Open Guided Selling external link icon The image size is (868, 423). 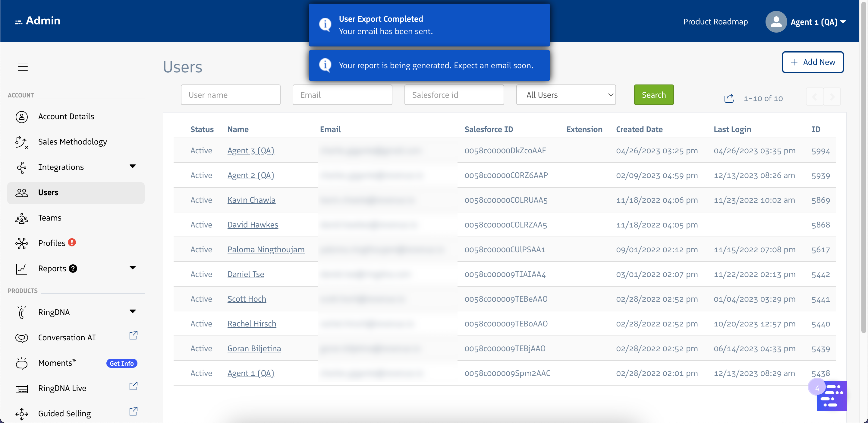pos(134,411)
